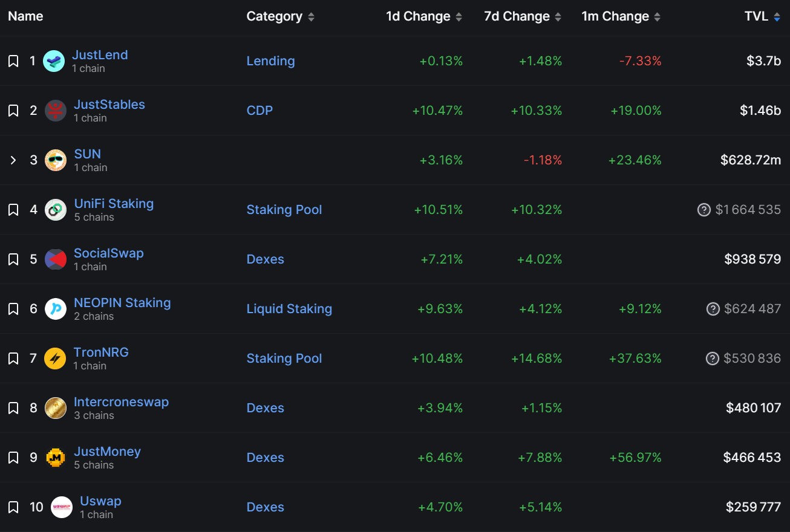Click the Category column header
The width and height of the screenshot is (790, 532).
pos(275,16)
